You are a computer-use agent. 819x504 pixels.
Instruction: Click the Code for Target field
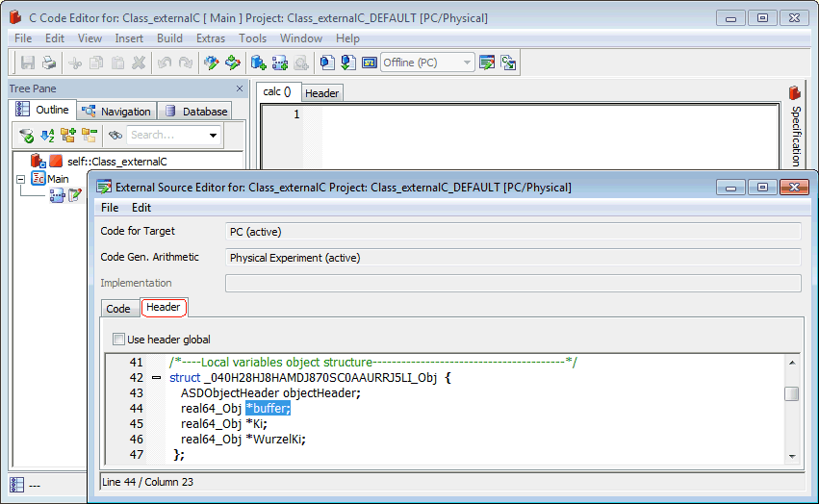tap(513, 232)
